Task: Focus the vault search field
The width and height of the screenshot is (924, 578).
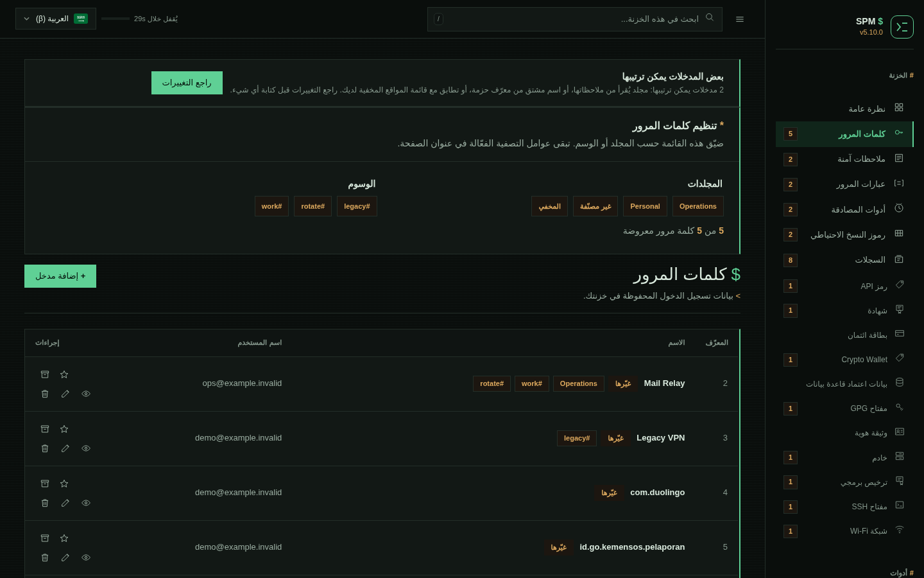Action: click(x=574, y=19)
